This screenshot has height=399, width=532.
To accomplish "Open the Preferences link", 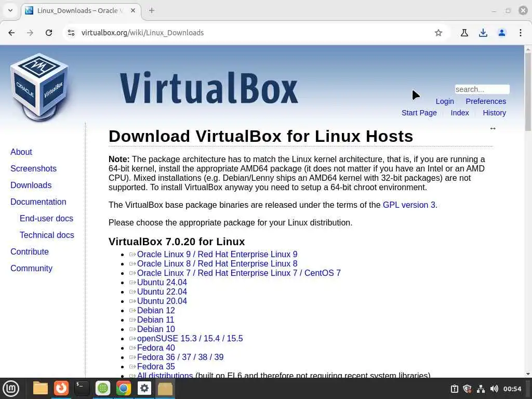I will tap(486, 101).
